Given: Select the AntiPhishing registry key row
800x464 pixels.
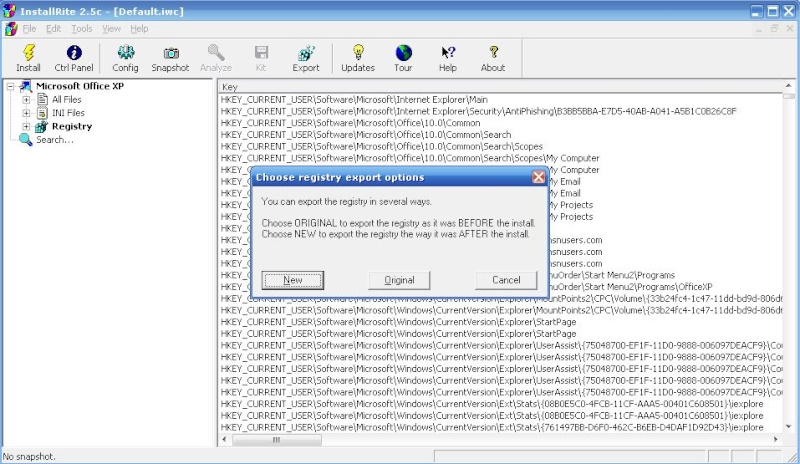Looking at the screenshot, I should [x=479, y=111].
